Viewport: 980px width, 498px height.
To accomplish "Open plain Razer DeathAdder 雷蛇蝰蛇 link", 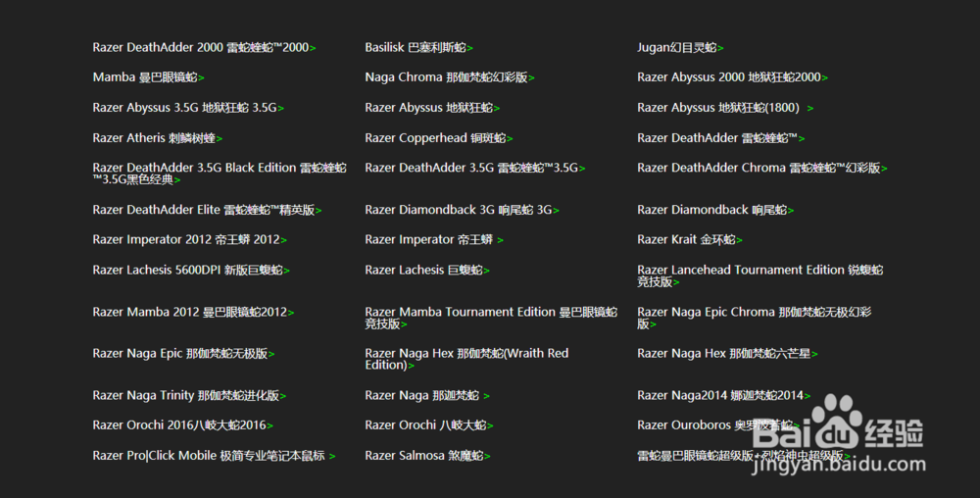I will [x=720, y=138].
